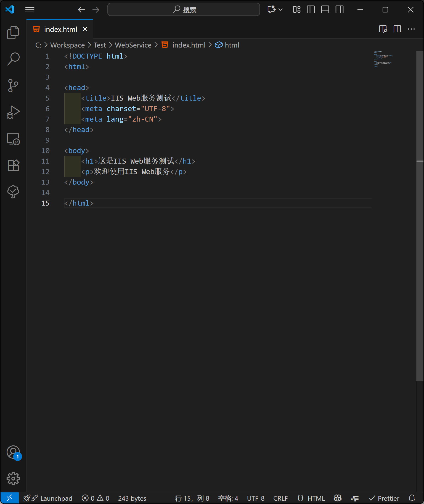This screenshot has height=504, width=424.
Task: Click the meta lang="zh-CN" line
Action: [121, 119]
